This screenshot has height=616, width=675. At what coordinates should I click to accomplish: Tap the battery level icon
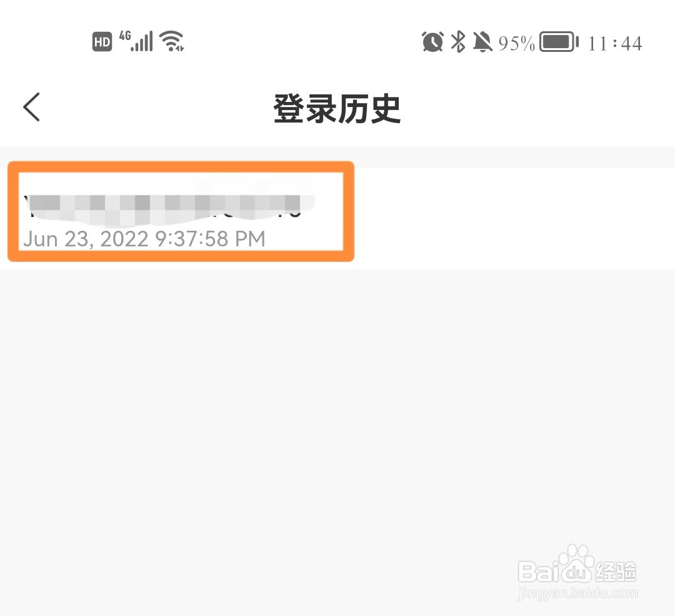pos(559,42)
